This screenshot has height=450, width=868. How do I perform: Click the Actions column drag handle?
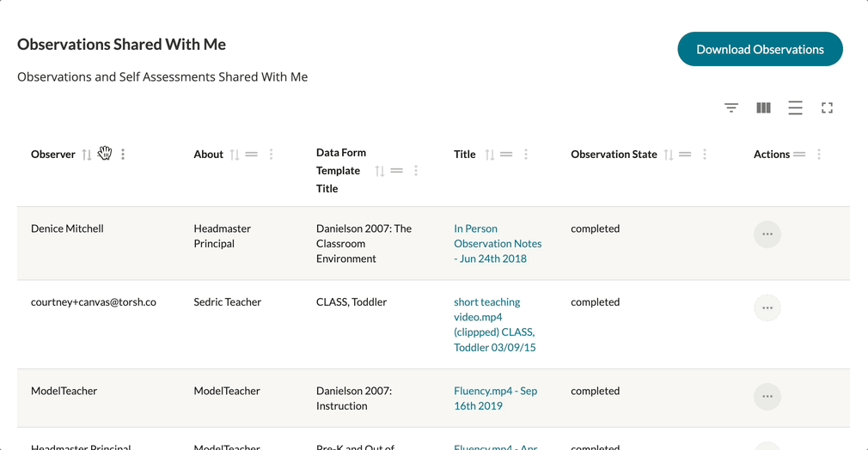point(799,155)
